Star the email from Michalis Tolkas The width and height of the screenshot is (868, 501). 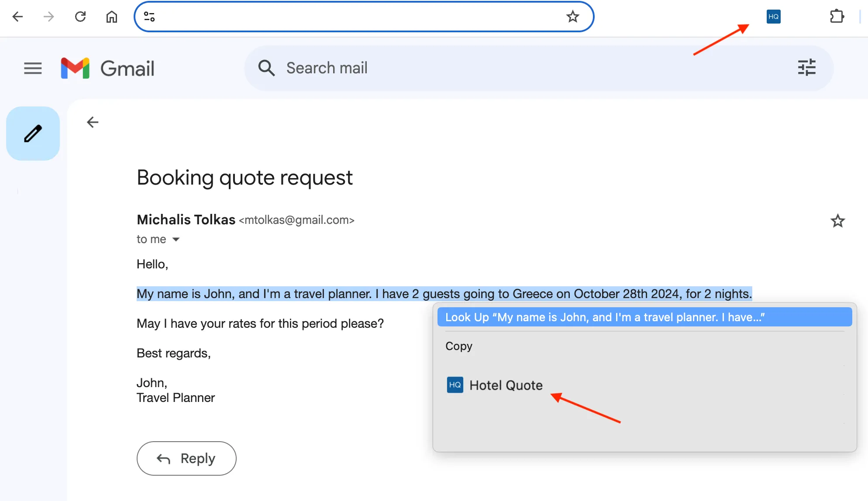point(837,221)
